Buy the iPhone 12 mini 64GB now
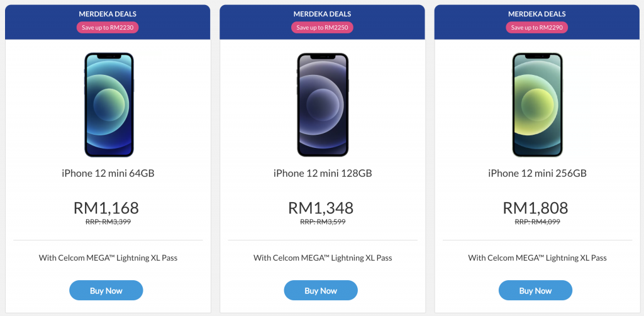Screen dimensions: 644x316 point(106,291)
